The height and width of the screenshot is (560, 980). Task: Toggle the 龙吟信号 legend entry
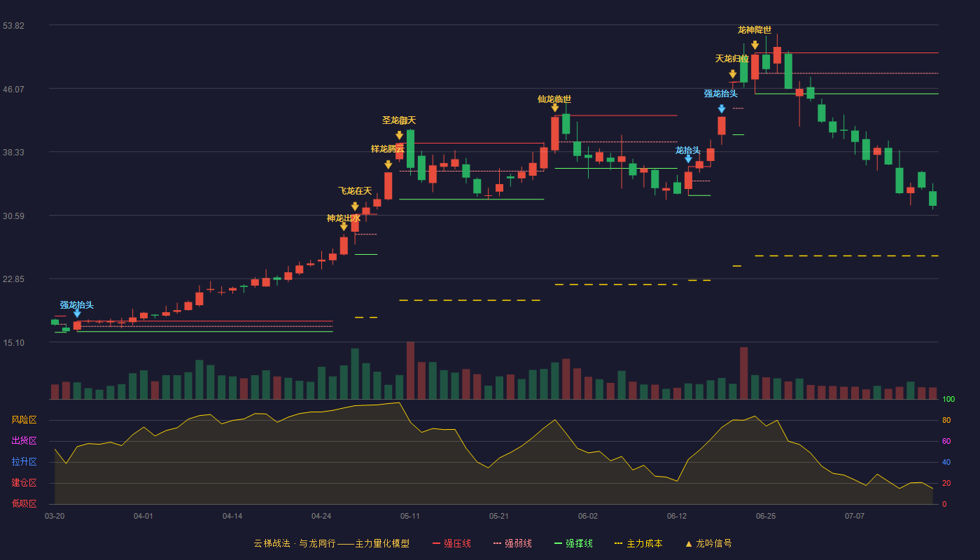708,543
